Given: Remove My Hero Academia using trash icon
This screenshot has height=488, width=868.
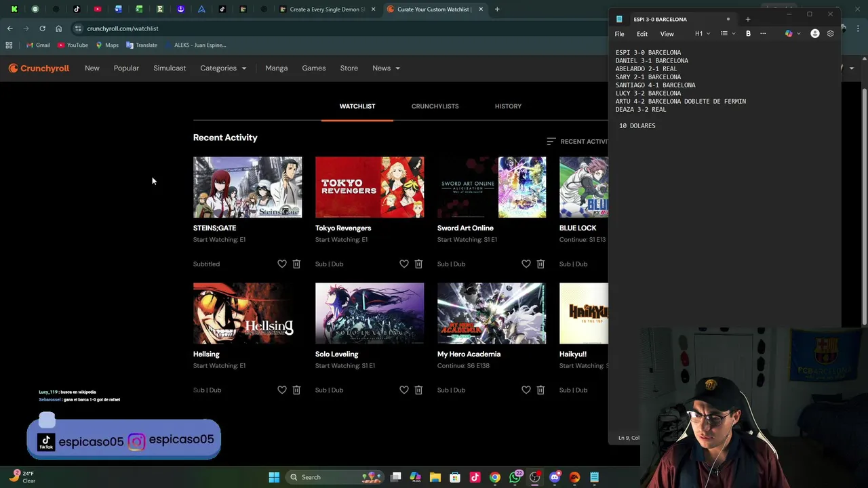Looking at the screenshot, I should pos(540,390).
